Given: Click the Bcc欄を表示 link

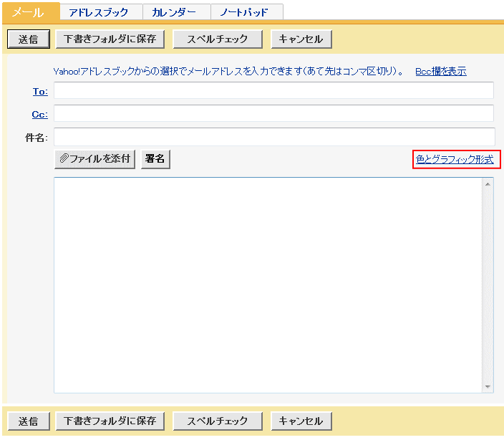Looking at the screenshot, I should 440,71.
